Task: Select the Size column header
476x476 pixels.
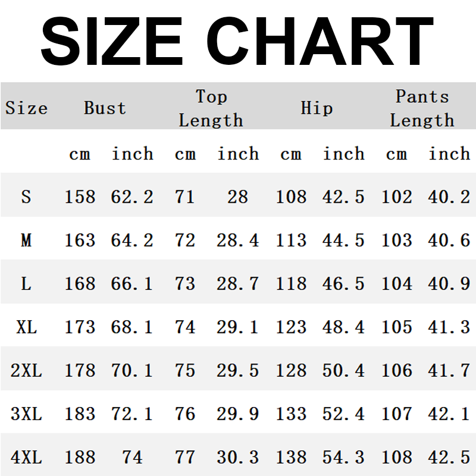Action: [26, 108]
